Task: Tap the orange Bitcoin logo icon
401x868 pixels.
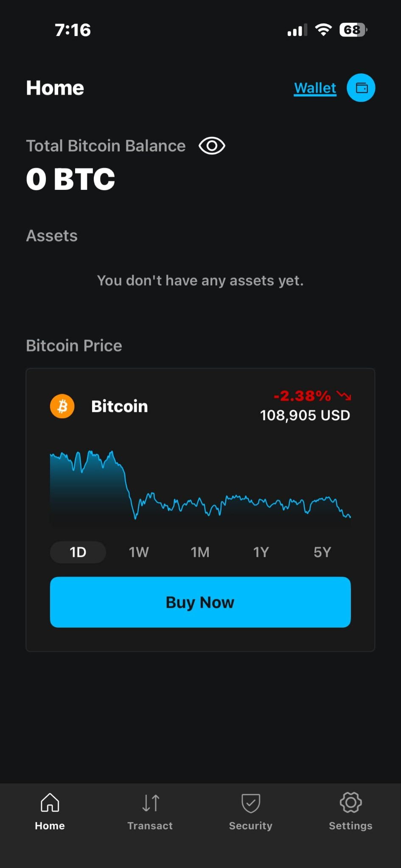Action: pyautogui.click(x=62, y=406)
